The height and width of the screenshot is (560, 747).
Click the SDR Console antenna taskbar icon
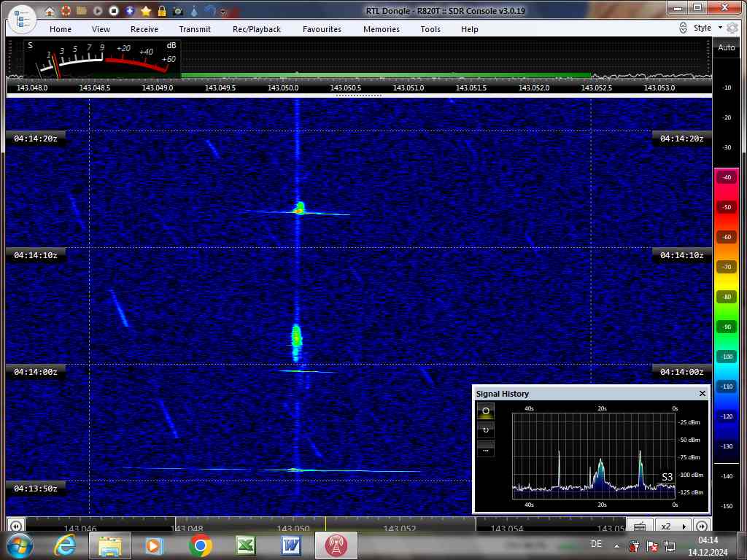coord(336,545)
